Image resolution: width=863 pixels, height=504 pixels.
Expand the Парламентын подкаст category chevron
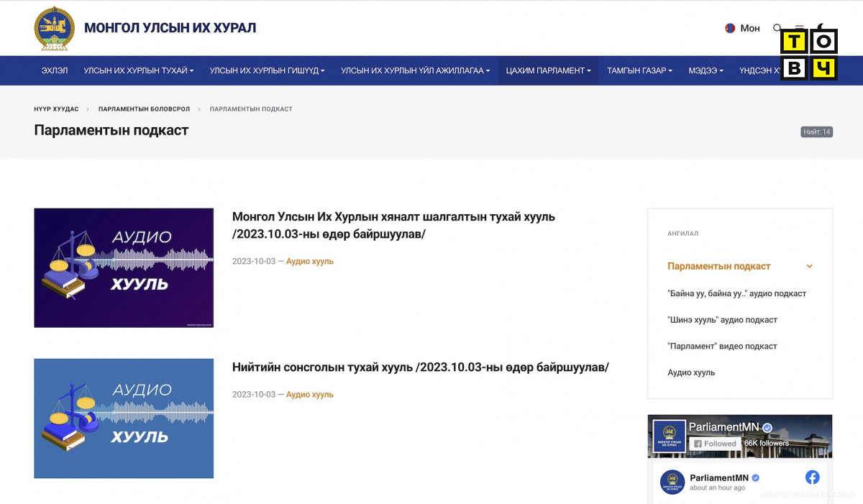pyautogui.click(x=809, y=266)
